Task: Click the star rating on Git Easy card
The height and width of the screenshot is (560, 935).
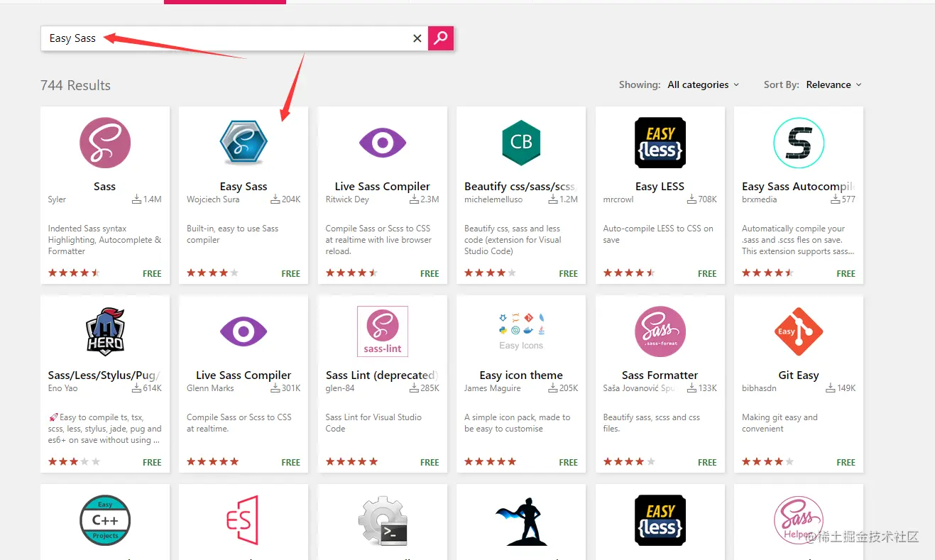Action: tap(768, 462)
